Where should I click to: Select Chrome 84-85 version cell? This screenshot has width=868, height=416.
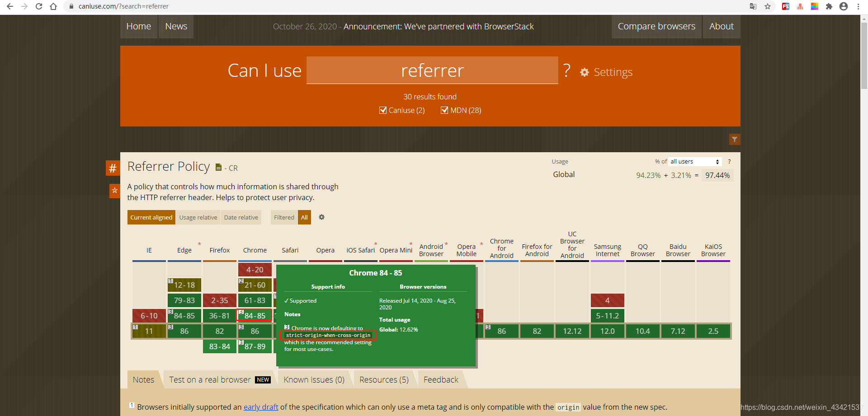[x=255, y=316]
